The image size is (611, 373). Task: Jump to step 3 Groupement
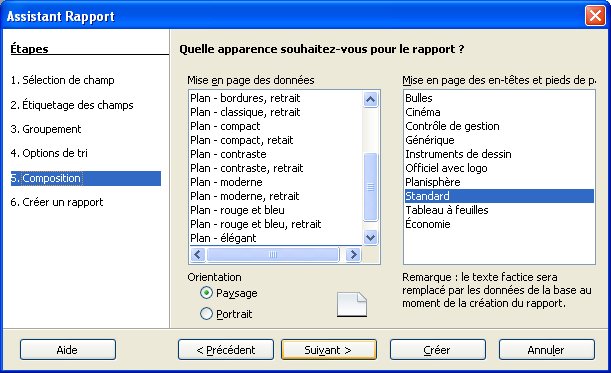point(46,129)
